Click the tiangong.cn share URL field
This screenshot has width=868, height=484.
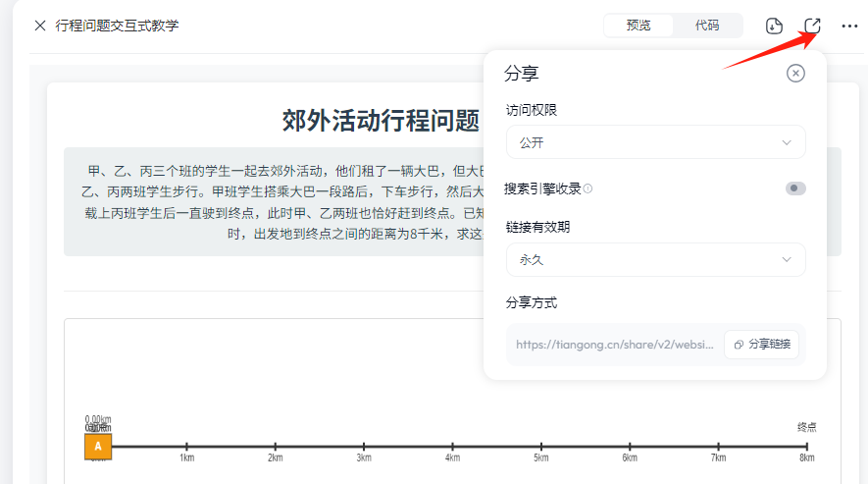click(x=614, y=345)
